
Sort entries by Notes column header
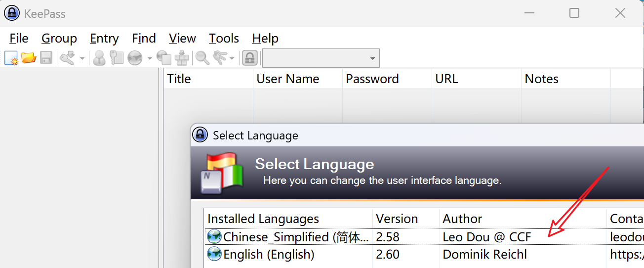(x=566, y=79)
